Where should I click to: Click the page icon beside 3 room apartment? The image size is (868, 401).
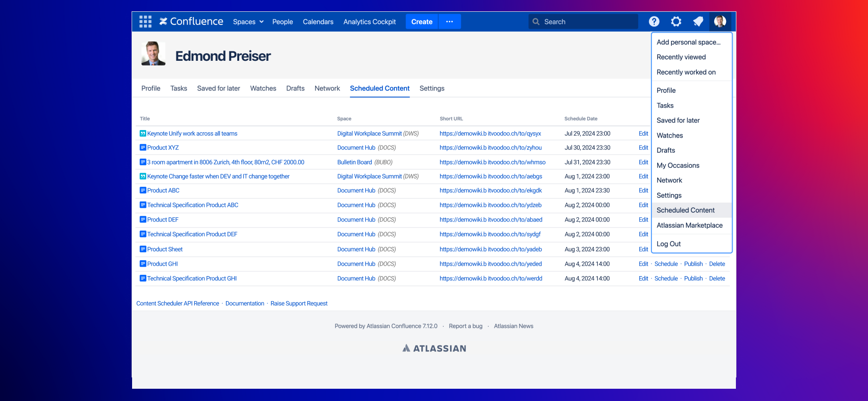(143, 162)
